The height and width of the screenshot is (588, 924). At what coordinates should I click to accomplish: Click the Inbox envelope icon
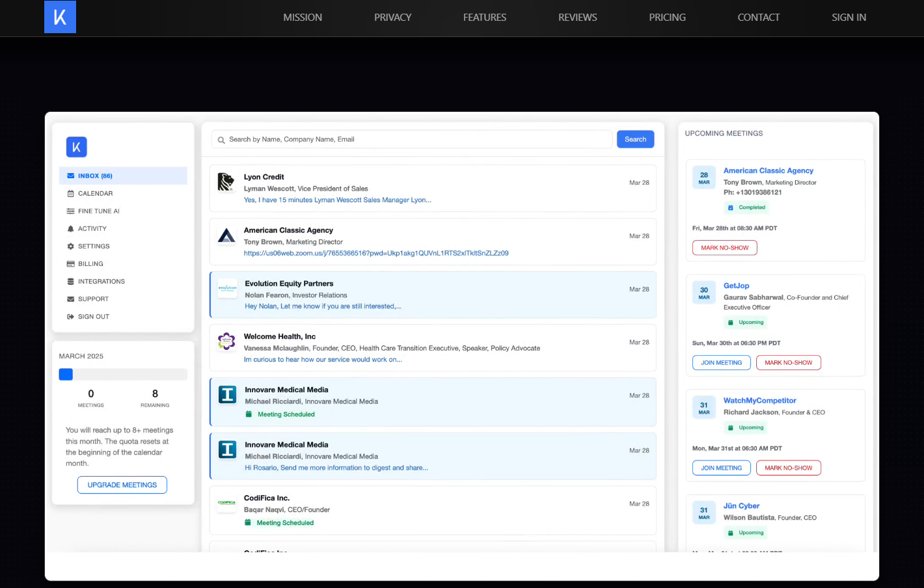pos(71,176)
